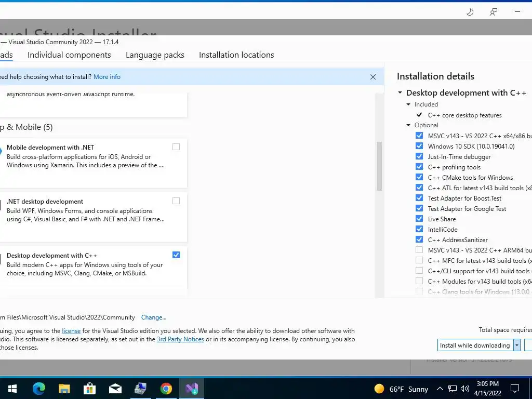Open the 3rd Party Notices link
The image size is (532, 399).
click(180, 339)
